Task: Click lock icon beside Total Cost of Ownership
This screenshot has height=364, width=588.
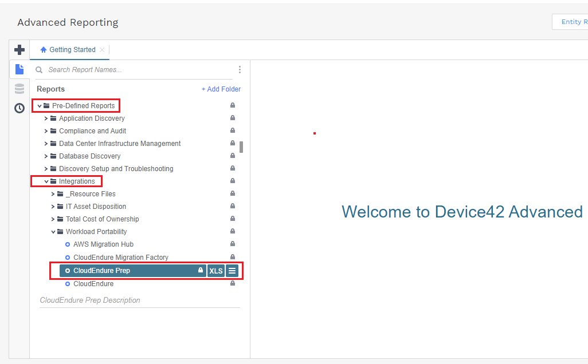Action: click(233, 218)
